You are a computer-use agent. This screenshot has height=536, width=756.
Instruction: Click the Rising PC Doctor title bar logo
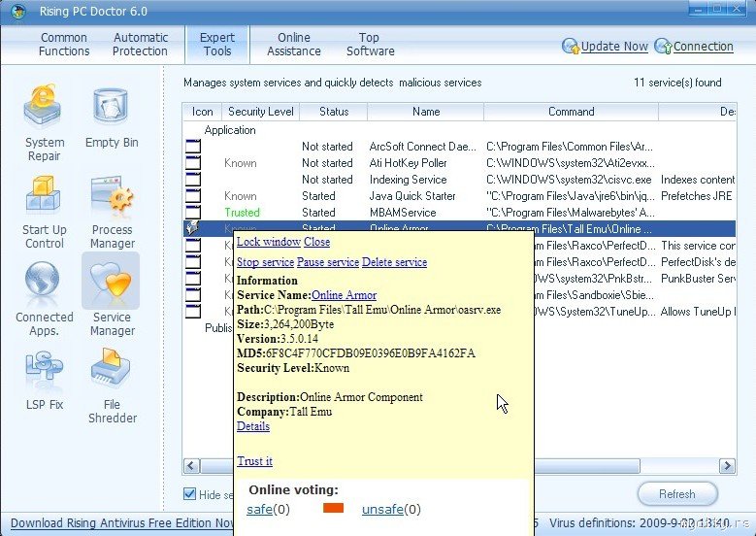click(x=18, y=11)
